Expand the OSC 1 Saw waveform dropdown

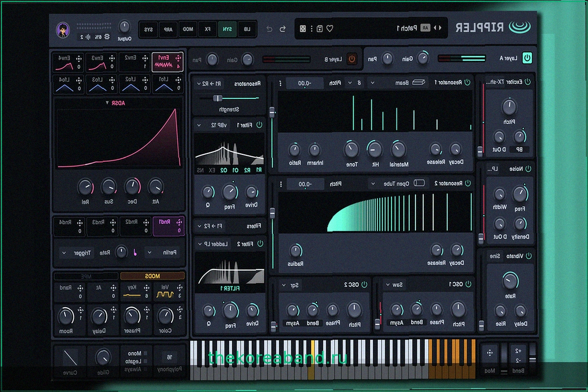pos(394,284)
